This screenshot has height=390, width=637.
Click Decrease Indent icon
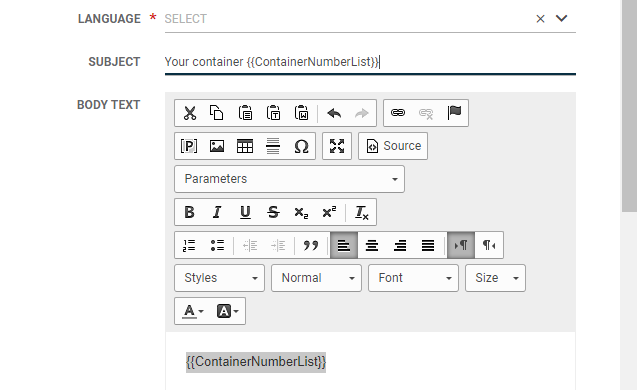(x=250, y=245)
